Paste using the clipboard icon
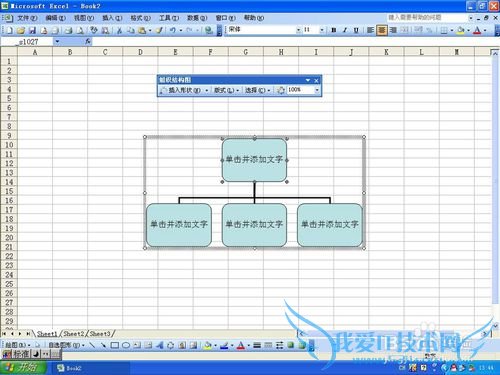The width and height of the screenshot is (500, 375). click(142, 30)
